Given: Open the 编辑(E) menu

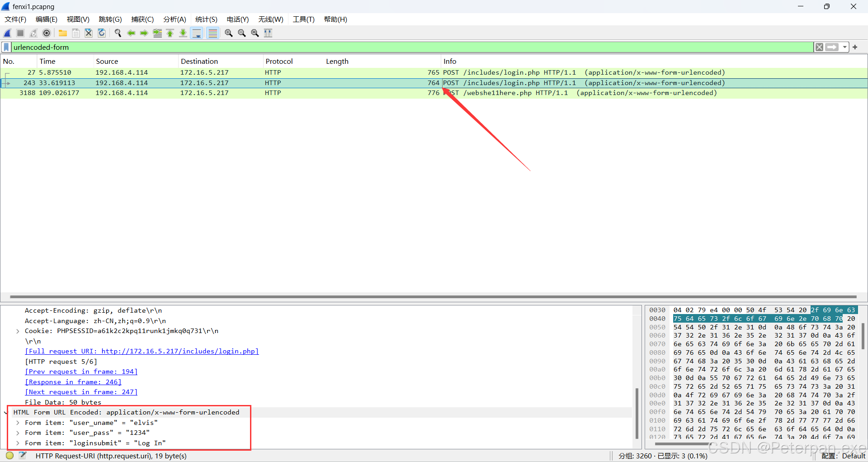Looking at the screenshot, I should click(x=47, y=19).
